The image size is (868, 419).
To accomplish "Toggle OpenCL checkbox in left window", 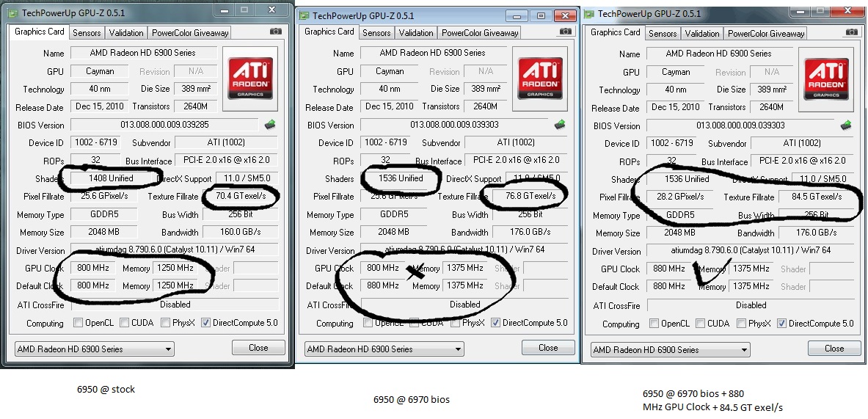I will [78, 322].
